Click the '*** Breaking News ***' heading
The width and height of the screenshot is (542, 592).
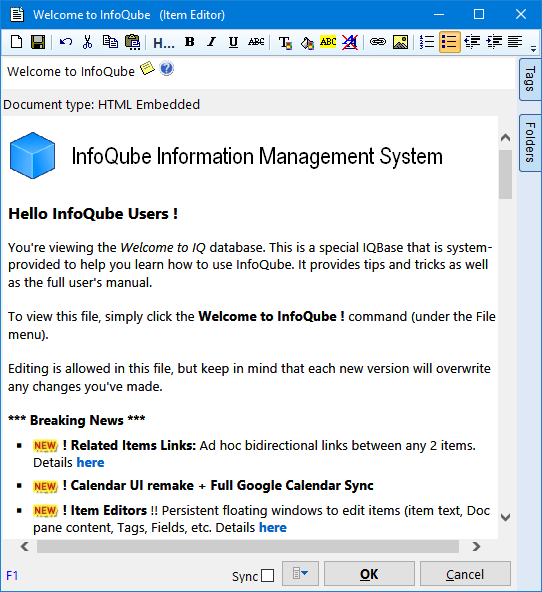pyautogui.click(x=77, y=420)
